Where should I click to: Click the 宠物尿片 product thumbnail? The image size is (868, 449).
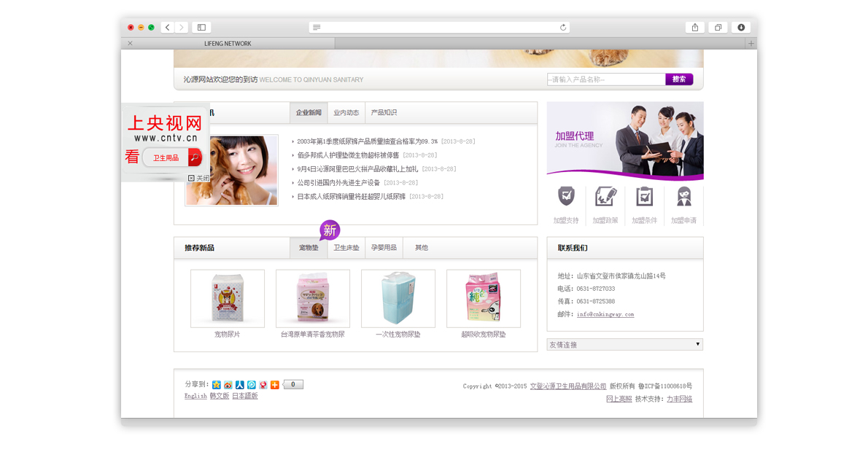pos(228,299)
